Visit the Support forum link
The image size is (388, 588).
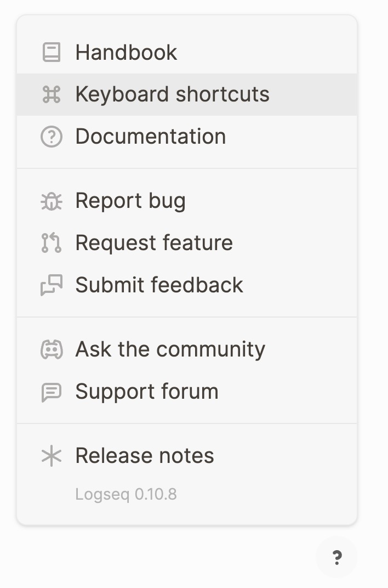coord(187,392)
